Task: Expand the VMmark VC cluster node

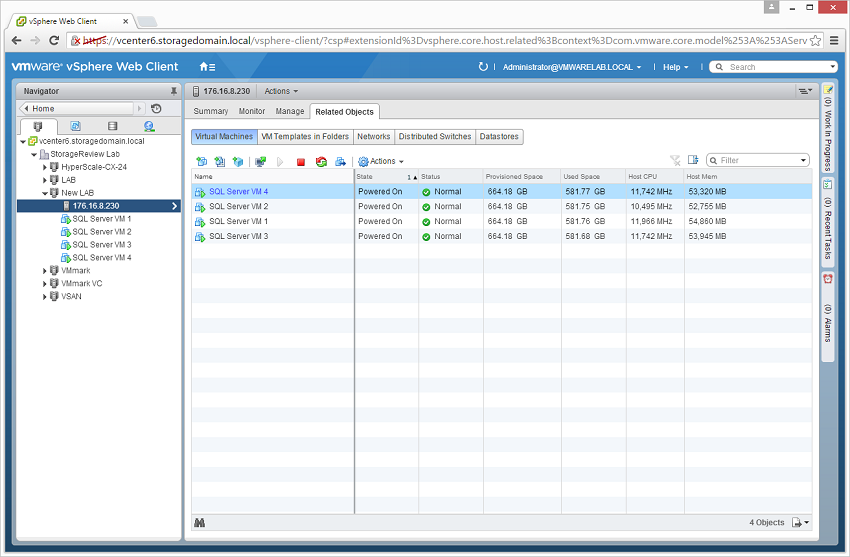Action: click(x=45, y=284)
